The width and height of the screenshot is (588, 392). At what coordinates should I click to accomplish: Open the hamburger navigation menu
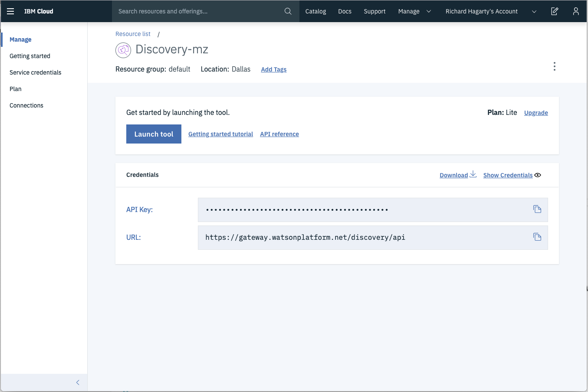10,11
